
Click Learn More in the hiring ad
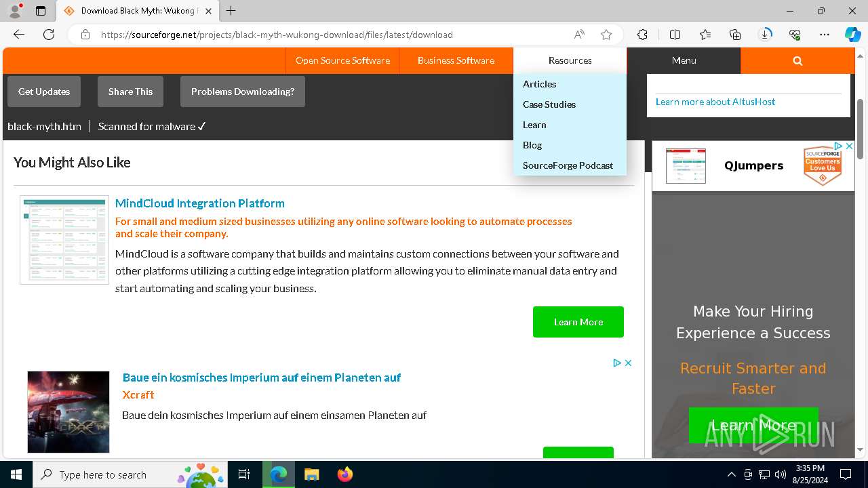click(753, 425)
